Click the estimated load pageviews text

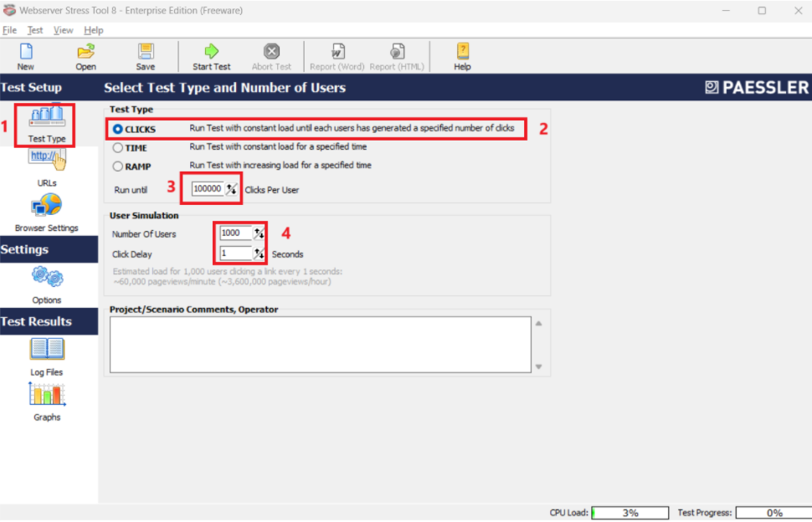pyautogui.click(x=228, y=276)
